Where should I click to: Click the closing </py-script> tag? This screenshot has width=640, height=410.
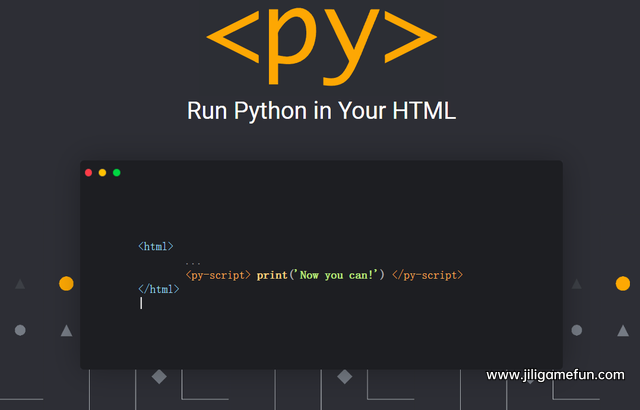point(427,275)
